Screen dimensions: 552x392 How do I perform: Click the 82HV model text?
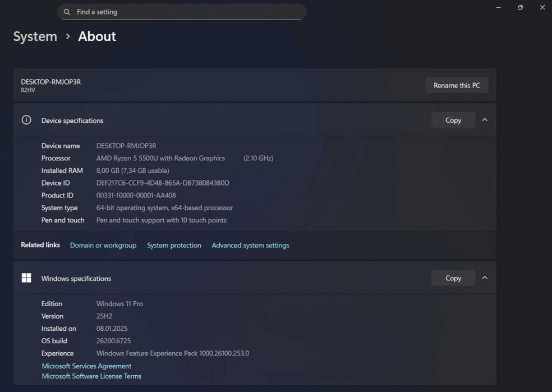coord(28,90)
